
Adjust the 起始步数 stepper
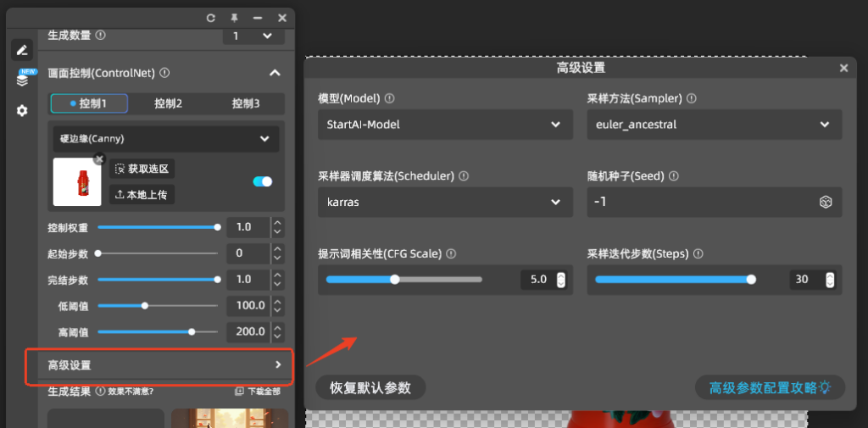pyautogui.click(x=278, y=253)
